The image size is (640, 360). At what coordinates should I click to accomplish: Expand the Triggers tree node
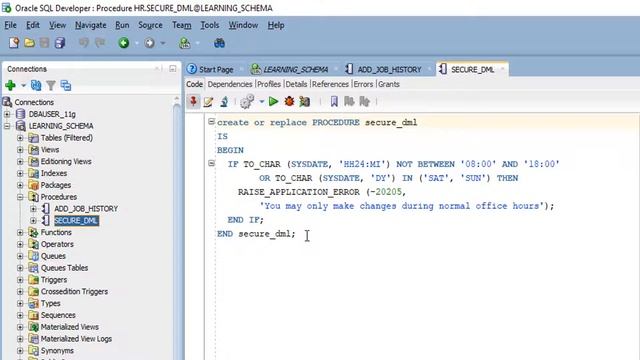tap(20, 280)
